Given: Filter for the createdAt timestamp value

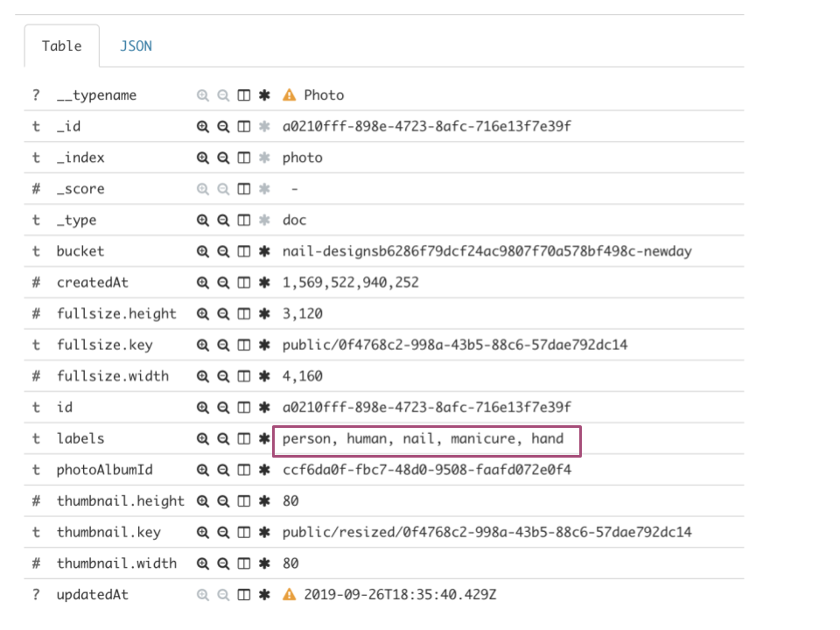Looking at the screenshot, I should point(203,282).
